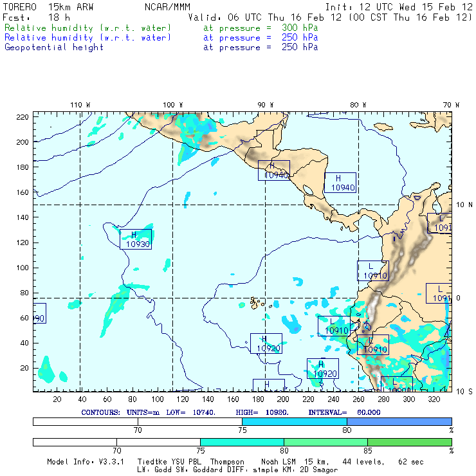Click the "Geopotential height" label

(54, 48)
